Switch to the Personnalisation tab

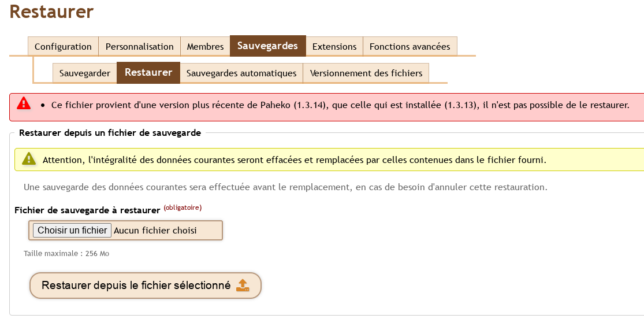[x=140, y=46]
